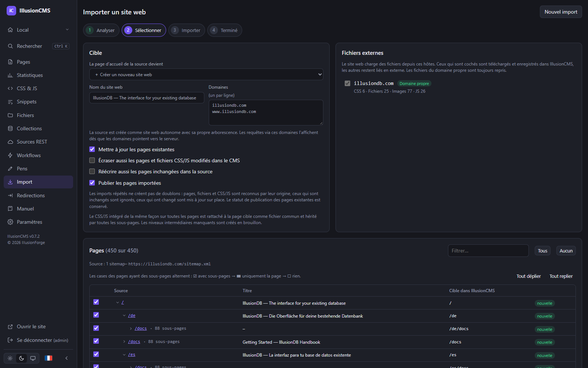Click the Nom du site web field

point(147,98)
